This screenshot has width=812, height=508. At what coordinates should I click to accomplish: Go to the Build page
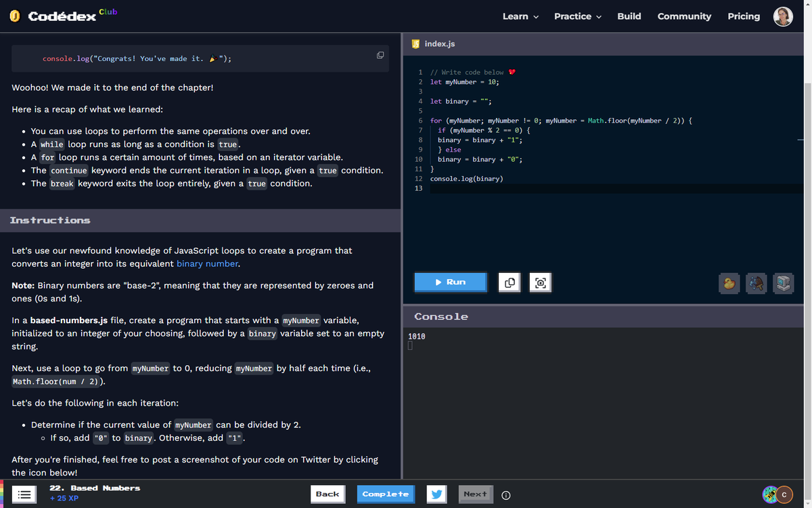pos(629,16)
